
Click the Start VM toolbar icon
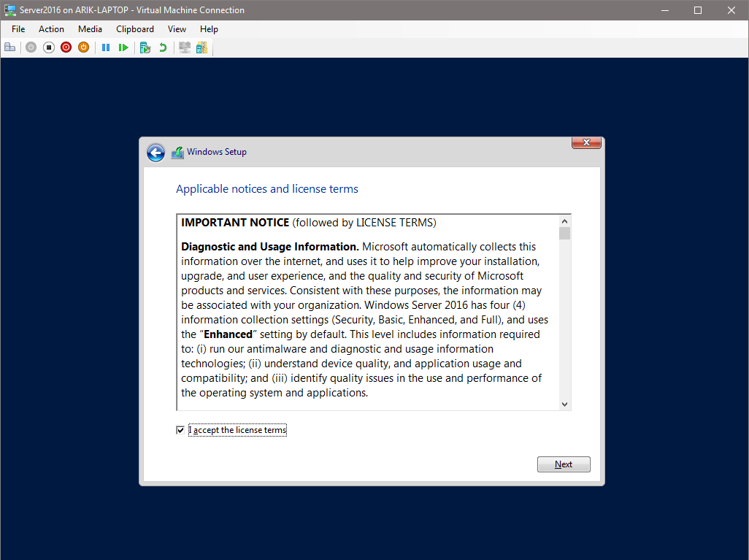(x=31, y=47)
